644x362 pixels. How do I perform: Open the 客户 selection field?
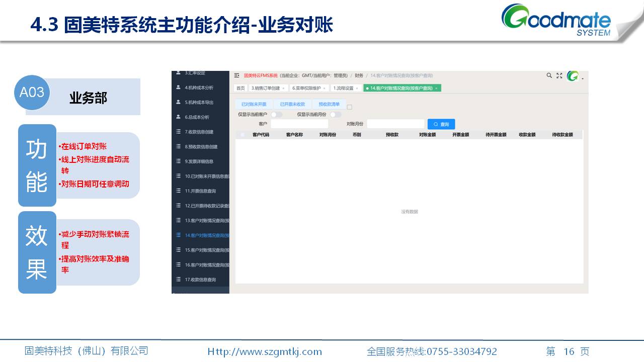299,124
